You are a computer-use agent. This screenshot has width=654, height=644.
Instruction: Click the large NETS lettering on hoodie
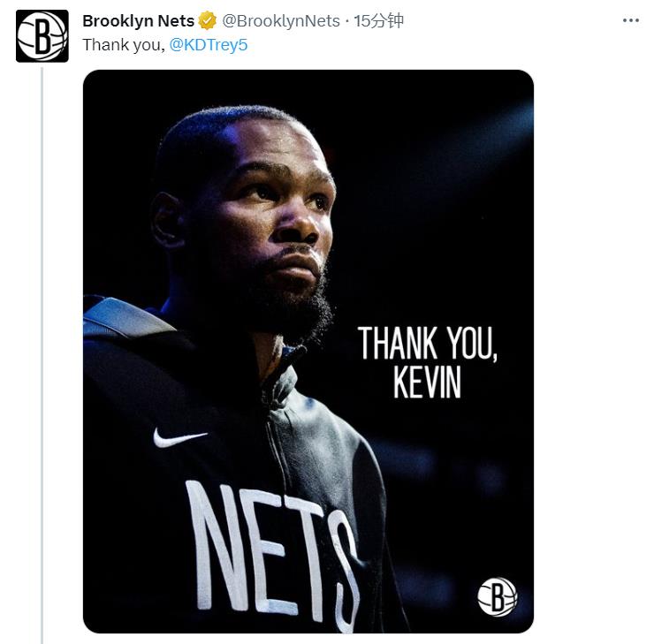tap(270, 548)
